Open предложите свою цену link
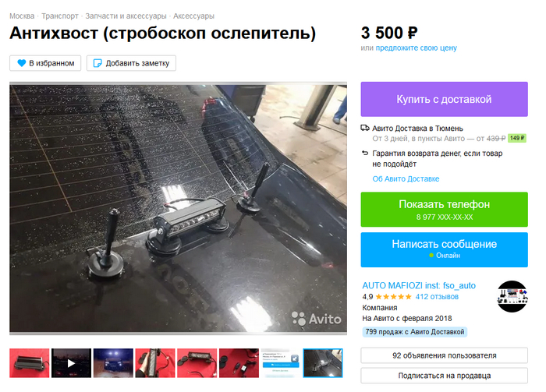 click(x=416, y=48)
